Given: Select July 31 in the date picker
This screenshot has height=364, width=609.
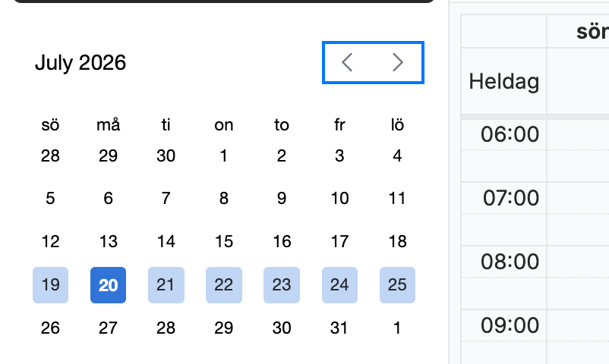Looking at the screenshot, I should [339, 328].
